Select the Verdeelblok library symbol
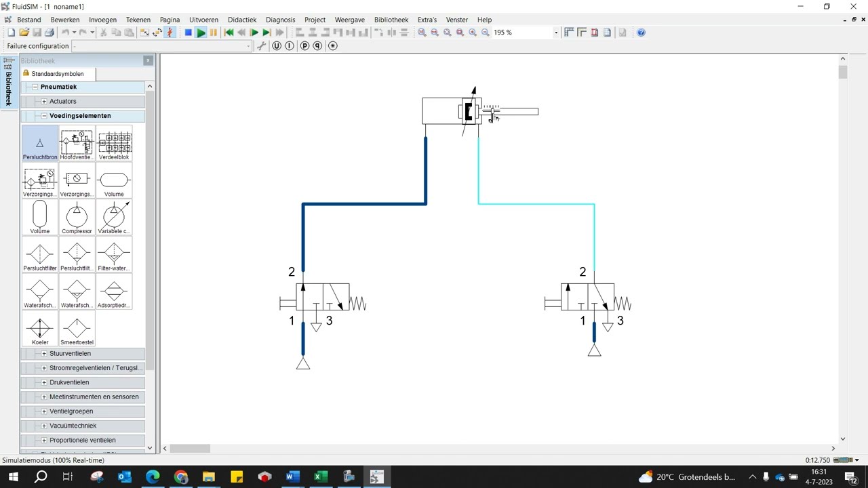868x488 pixels. pyautogui.click(x=114, y=144)
